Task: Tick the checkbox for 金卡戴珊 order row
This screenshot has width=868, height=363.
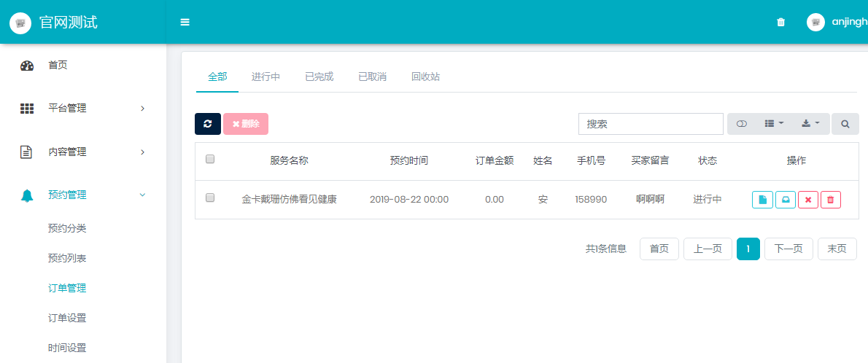Action: pos(210,198)
